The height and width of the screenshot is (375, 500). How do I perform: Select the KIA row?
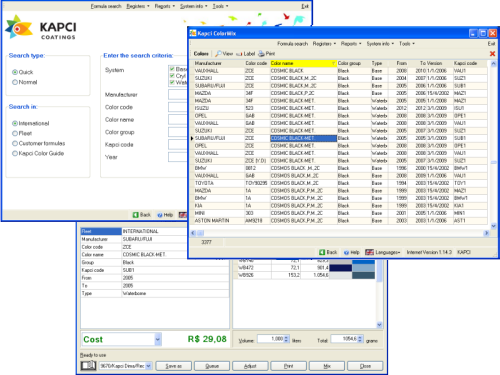[x=340, y=206]
